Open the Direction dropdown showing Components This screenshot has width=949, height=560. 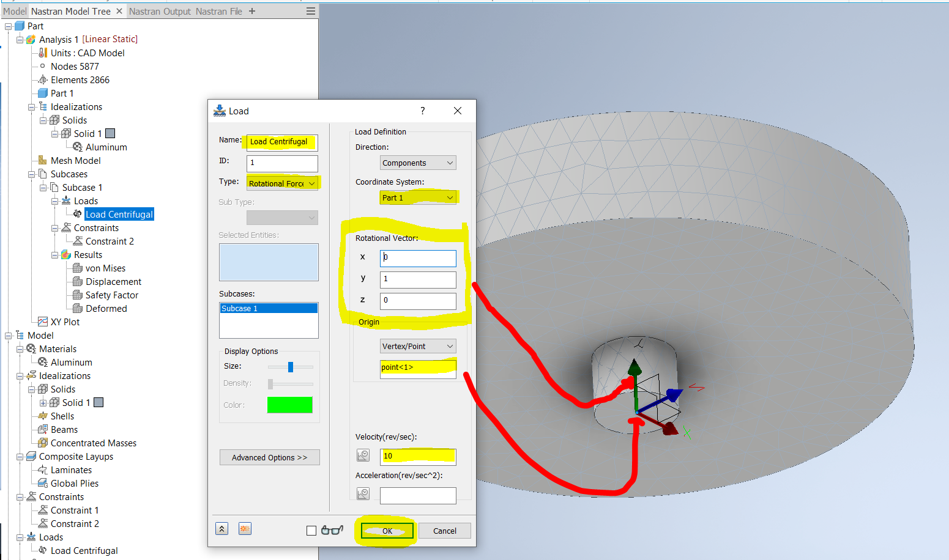point(417,162)
